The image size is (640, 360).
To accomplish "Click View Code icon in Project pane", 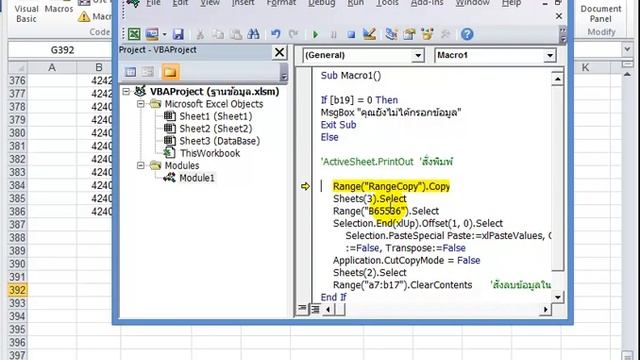I will [131, 72].
